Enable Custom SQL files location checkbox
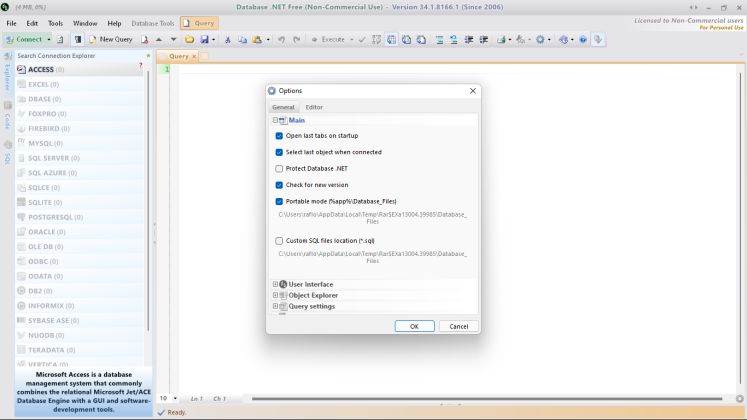747x420 pixels. click(279, 241)
